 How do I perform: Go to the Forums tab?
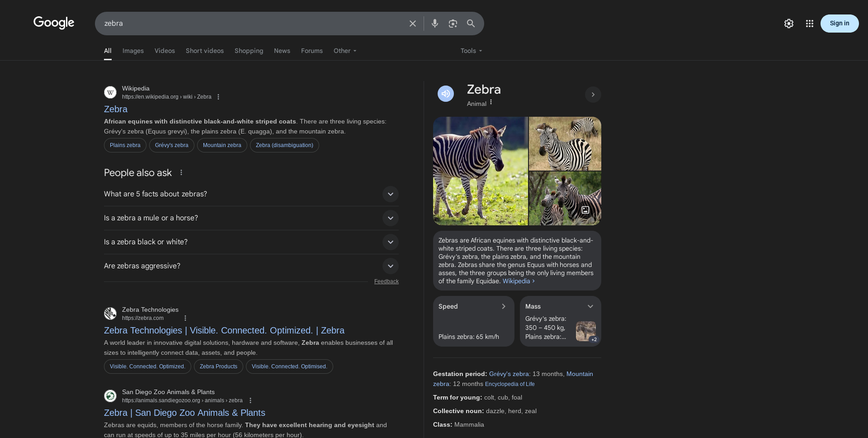[x=312, y=51]
